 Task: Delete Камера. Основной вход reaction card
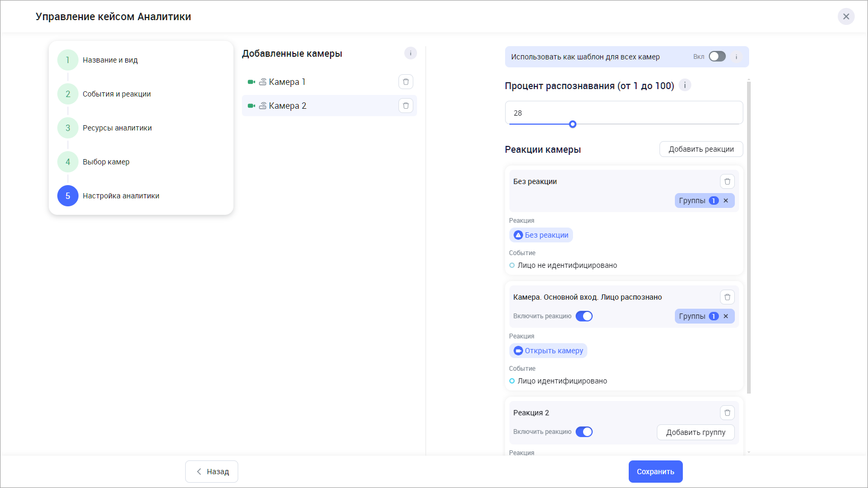[x=727, y=297]
